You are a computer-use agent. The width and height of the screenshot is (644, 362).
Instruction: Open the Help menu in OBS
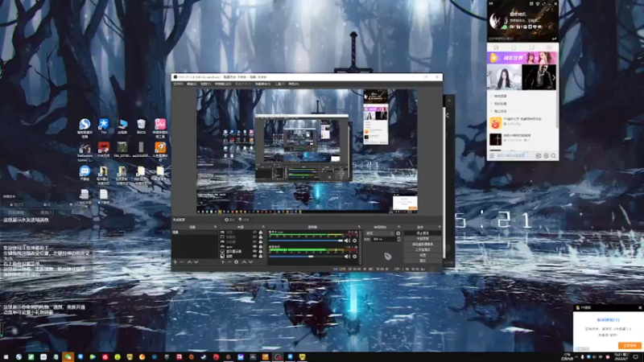click(x=294, y=84)
